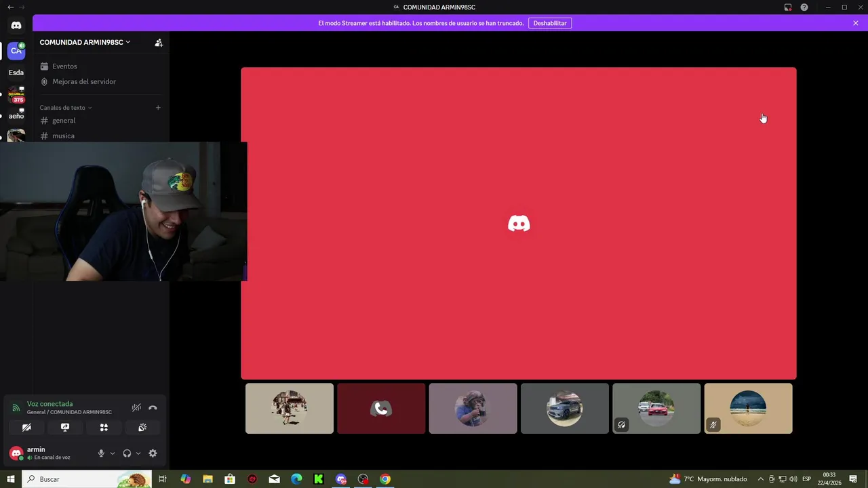
Task: Click the Voz conectada connection status
Action: pos(50,404)
